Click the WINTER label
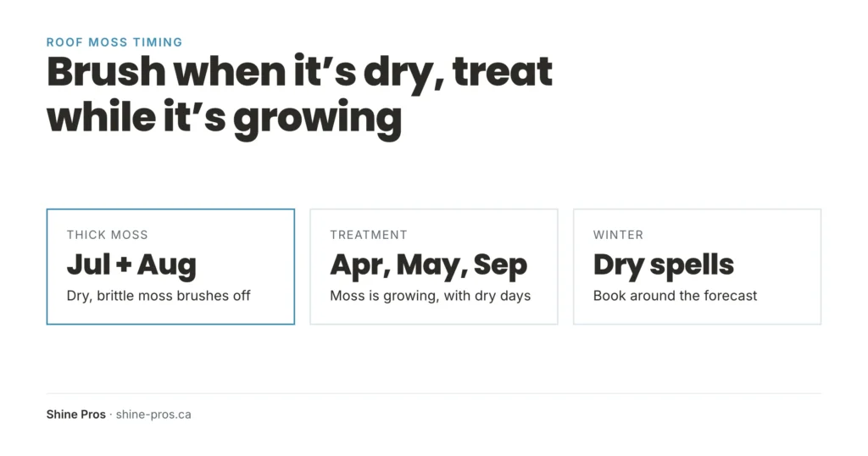 click(x=618, y=235)
